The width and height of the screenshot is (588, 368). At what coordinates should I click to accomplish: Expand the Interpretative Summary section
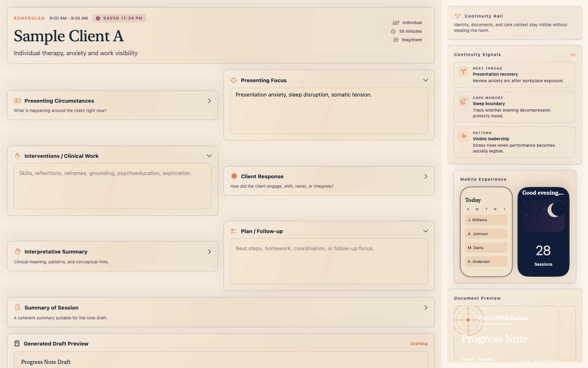(209, 252)
